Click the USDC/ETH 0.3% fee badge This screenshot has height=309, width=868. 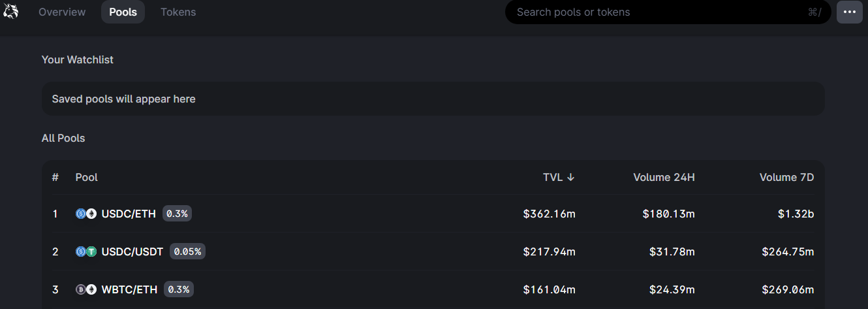[x=178, y=214]
